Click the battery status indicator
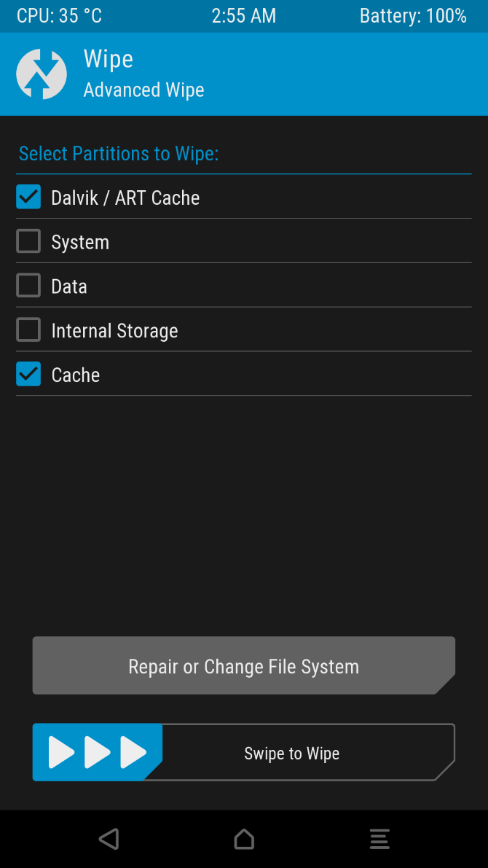Image resolution: width=488 pixels, height=868 pixels. click(x=413, y=15)
